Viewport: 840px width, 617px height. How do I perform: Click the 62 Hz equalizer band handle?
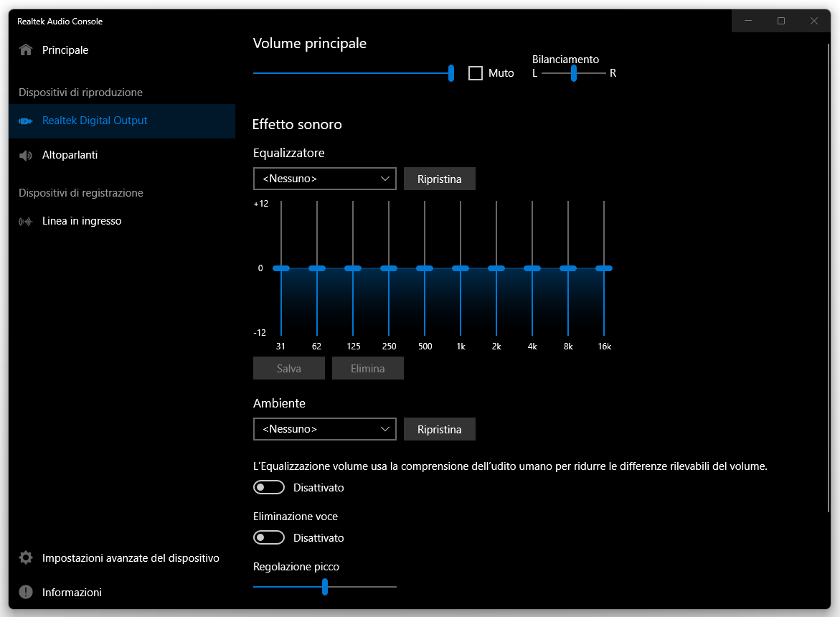[x=317, y=268]
